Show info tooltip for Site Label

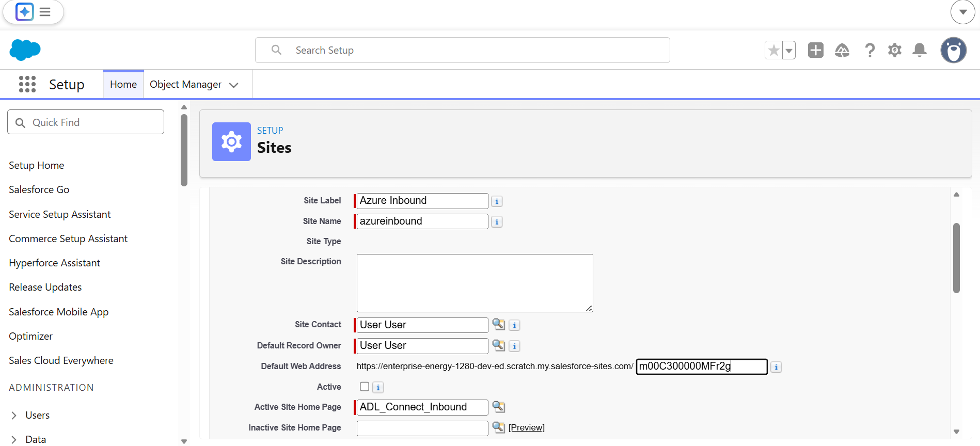click(497, 201)
